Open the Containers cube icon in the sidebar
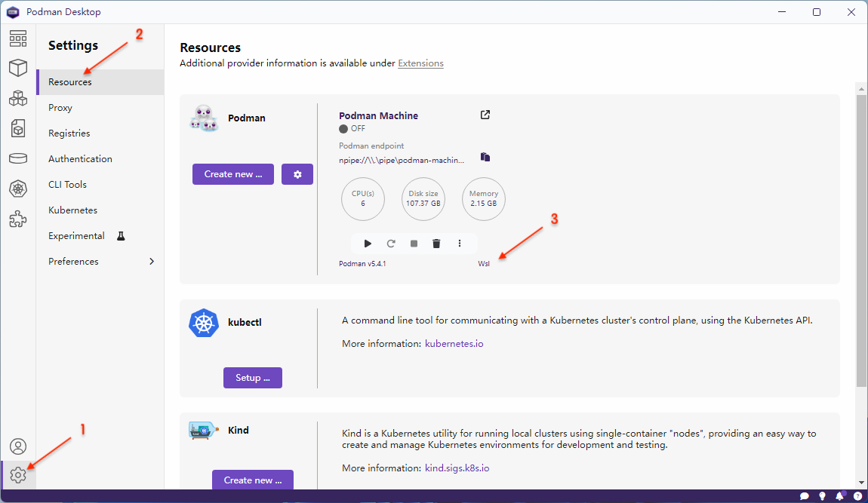 pos(17,68)
